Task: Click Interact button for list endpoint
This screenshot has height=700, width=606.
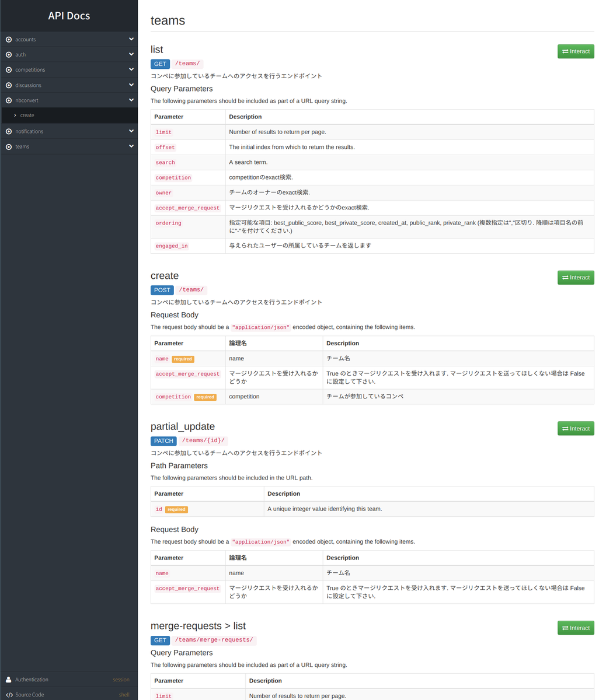Action: click(x=576, y=51)
